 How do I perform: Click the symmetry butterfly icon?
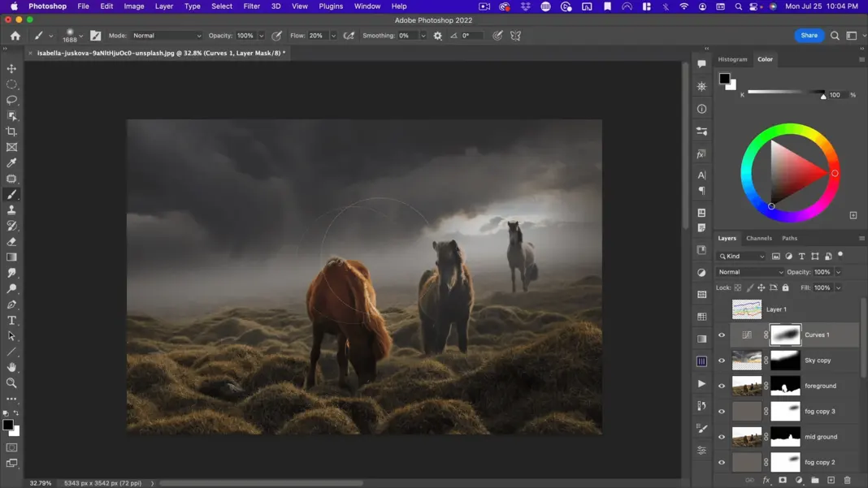coord(515,36)
